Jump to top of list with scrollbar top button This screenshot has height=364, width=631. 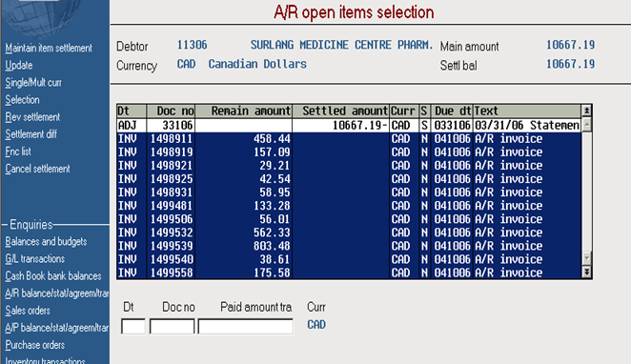(x=587, y=111)
